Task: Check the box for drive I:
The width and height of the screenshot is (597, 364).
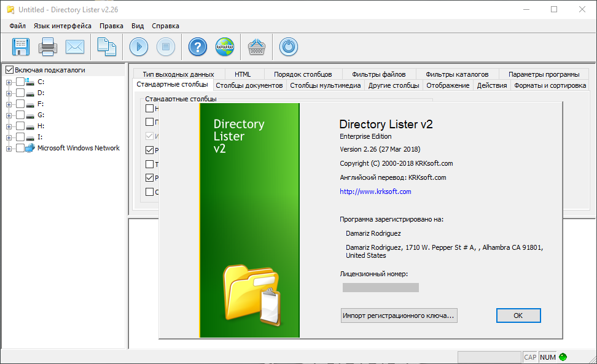Action: [x=20, y=137]
